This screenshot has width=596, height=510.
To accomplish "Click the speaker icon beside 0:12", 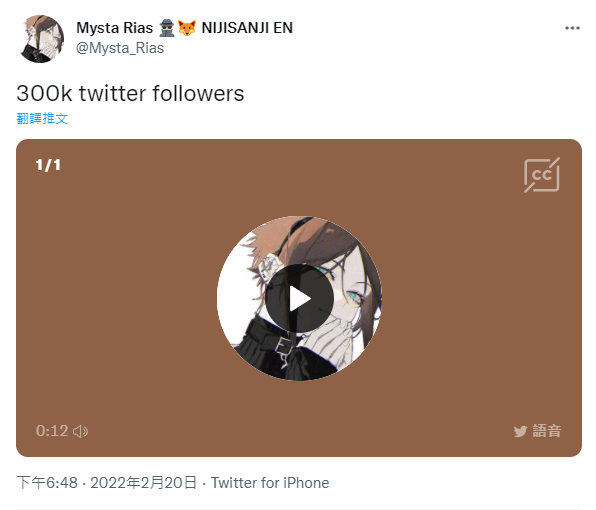I will (x=81, y=431).
